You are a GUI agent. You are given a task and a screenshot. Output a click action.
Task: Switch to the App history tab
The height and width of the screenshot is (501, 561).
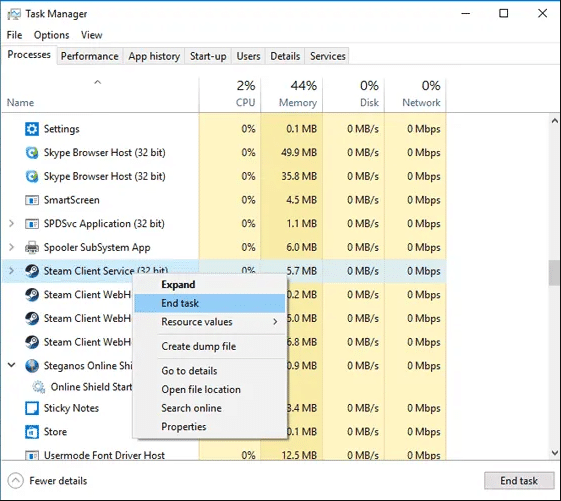coord(154,56)
